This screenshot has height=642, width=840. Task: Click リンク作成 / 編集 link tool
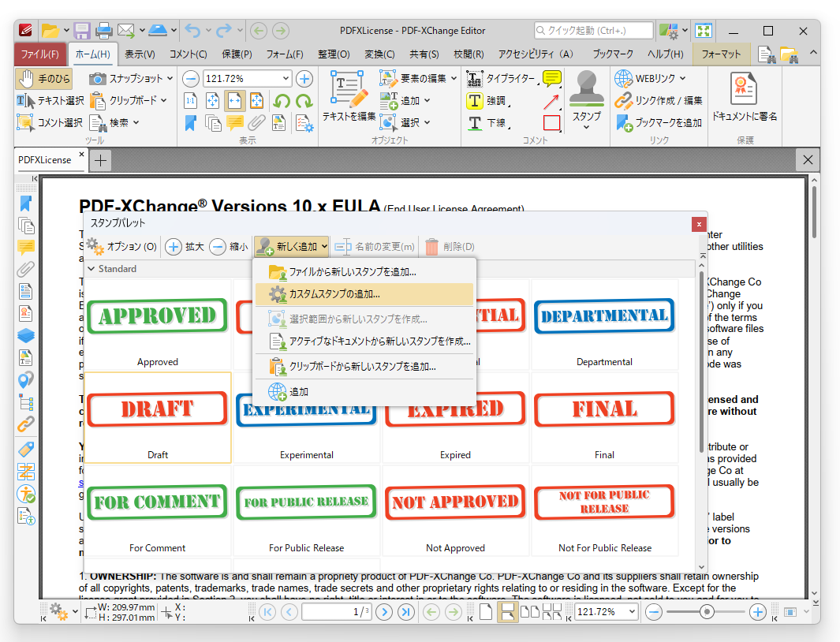[659, 101]
